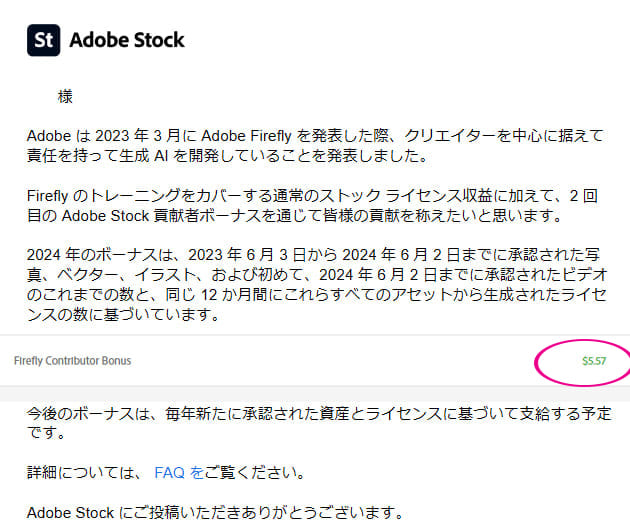Click the 'Adobe Stock' wordmark text
The image size is (630, 527).
pos(127,40)
